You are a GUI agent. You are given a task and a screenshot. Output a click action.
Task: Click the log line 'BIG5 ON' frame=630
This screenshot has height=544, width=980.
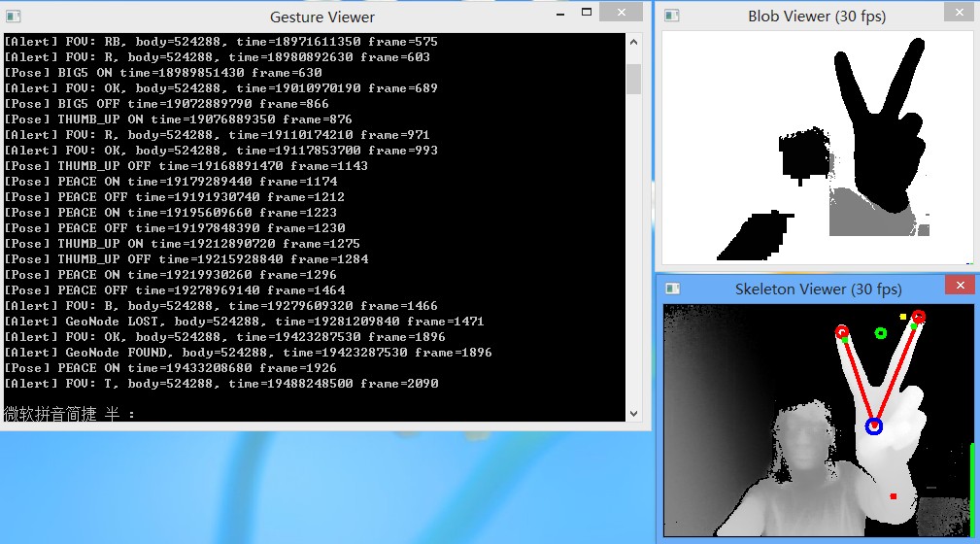[x=163, y=73]
